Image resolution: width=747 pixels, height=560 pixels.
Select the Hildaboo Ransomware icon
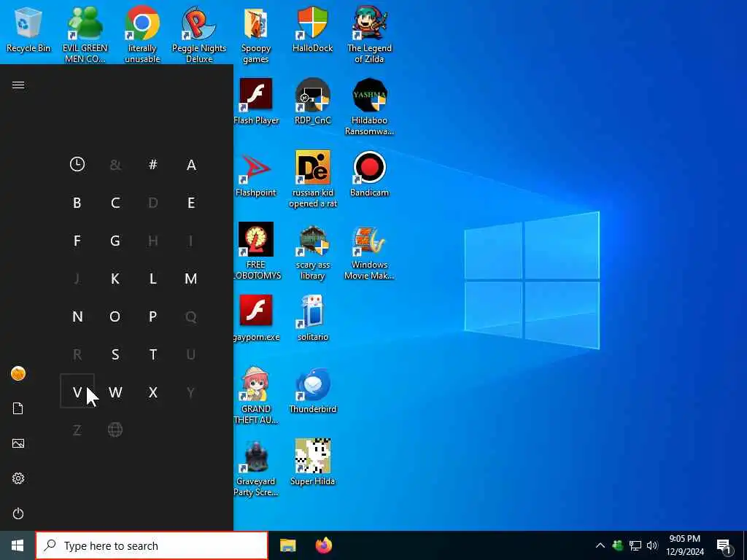point(369,106)
